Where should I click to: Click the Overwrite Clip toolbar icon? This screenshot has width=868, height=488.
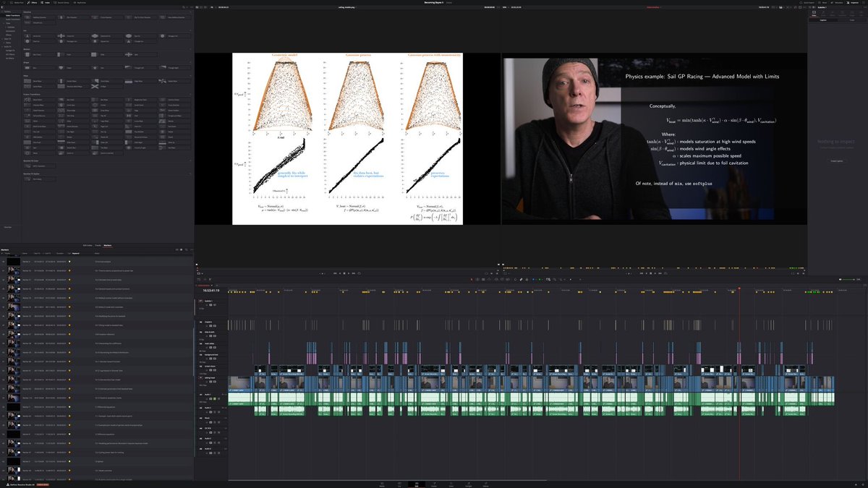tap(502, 279)
